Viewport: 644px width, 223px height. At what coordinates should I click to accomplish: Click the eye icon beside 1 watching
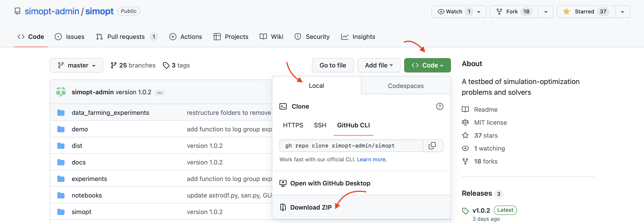coord(465,148)
